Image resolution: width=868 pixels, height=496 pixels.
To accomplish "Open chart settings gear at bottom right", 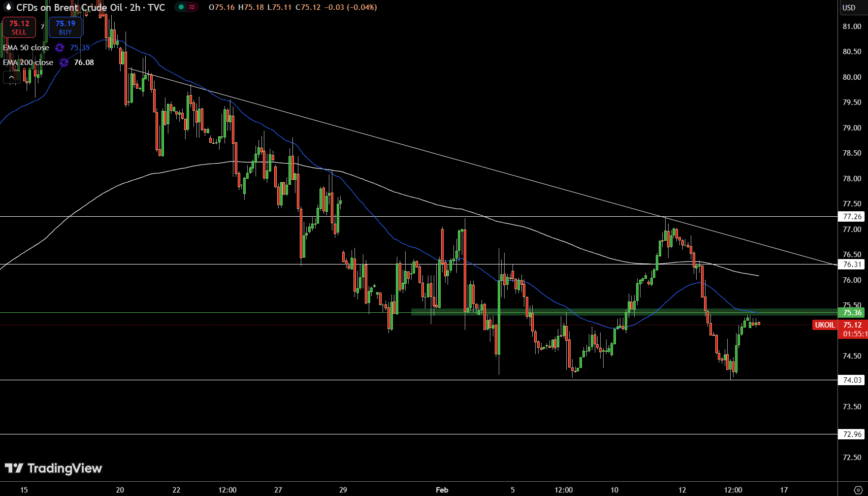I will [x=858, y=490].
